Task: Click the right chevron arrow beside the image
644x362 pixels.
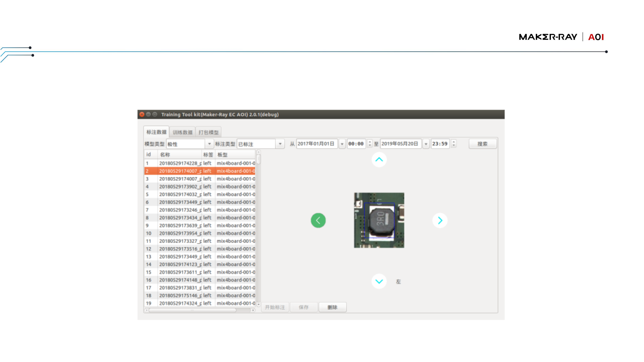Action: 440,220
